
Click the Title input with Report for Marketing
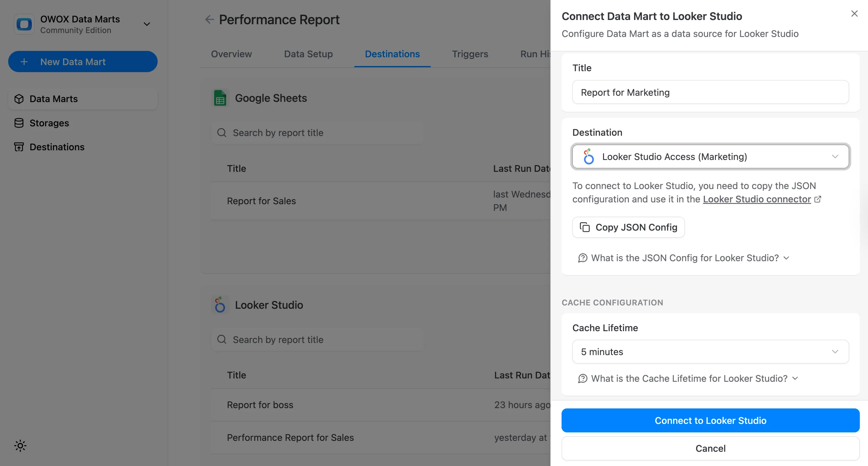pyautogui.click(x=710, y=92)
